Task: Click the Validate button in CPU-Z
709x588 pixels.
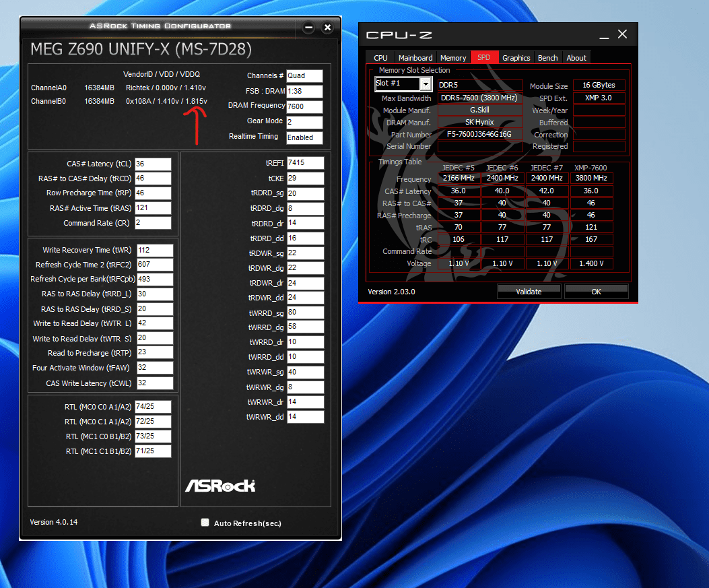Action: pos(529,292)
